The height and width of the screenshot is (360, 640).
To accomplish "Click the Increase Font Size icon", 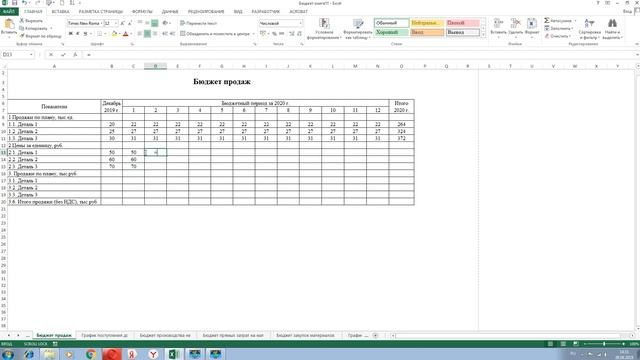I will [x=123, y=23].
